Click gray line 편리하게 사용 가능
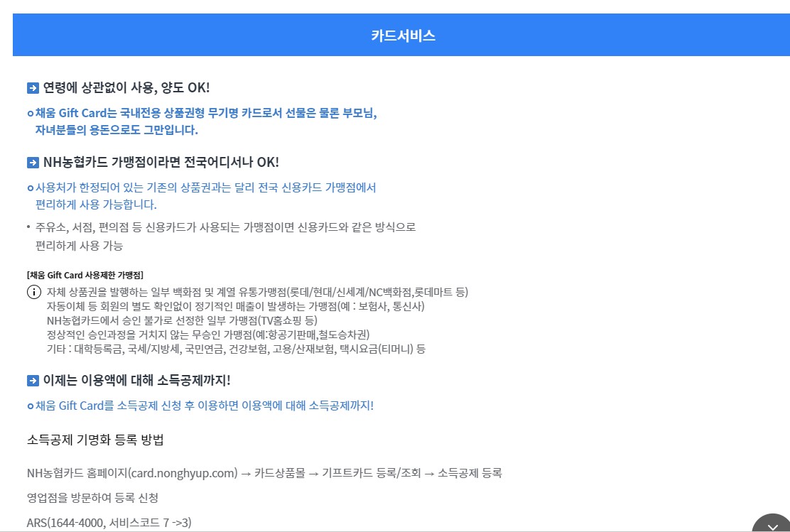The width and height of the screenshot is (790, 532). (79, 246)
